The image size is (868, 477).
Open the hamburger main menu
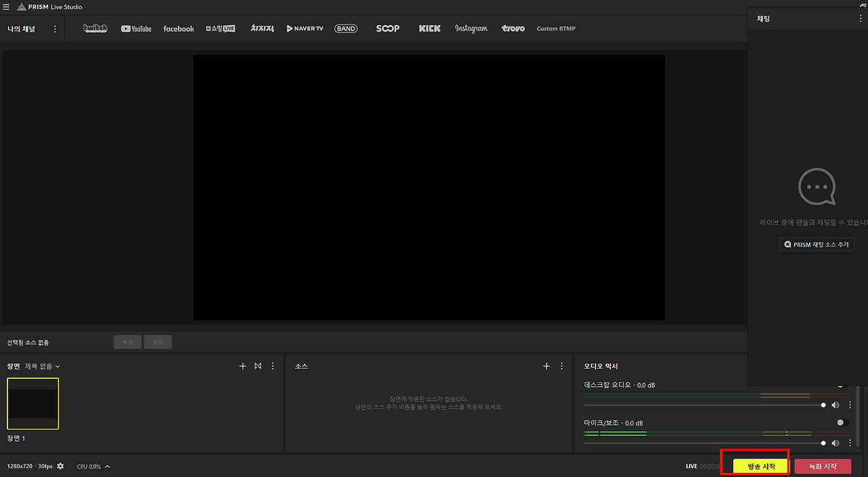[x=6, y=7]
